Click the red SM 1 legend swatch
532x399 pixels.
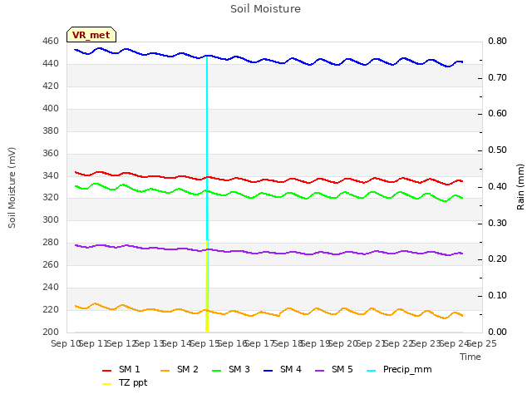[107, 371]
